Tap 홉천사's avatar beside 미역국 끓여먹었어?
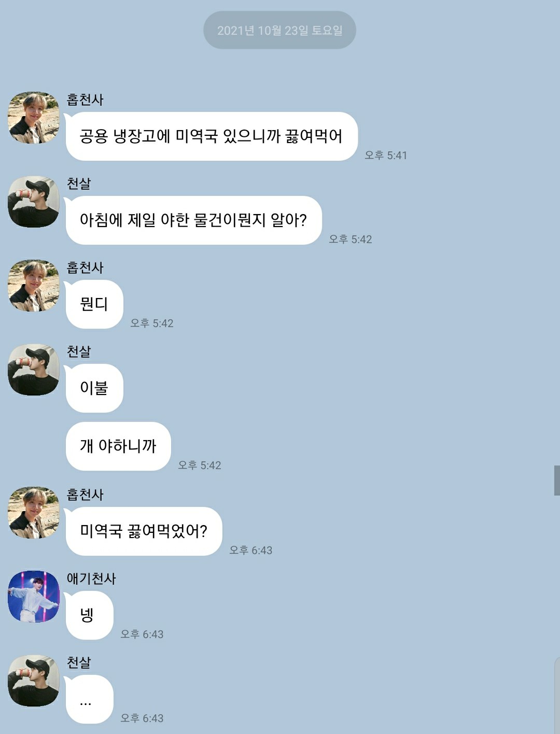 tap(34, 513)
